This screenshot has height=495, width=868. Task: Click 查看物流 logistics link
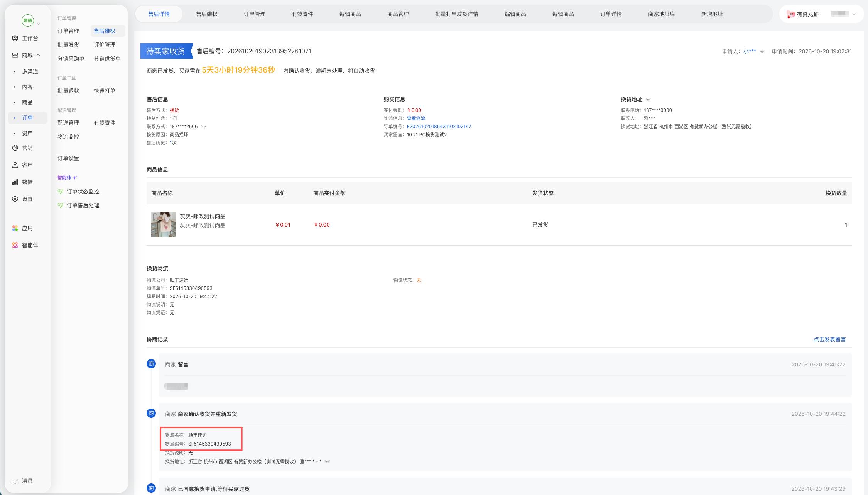[416, 119]
